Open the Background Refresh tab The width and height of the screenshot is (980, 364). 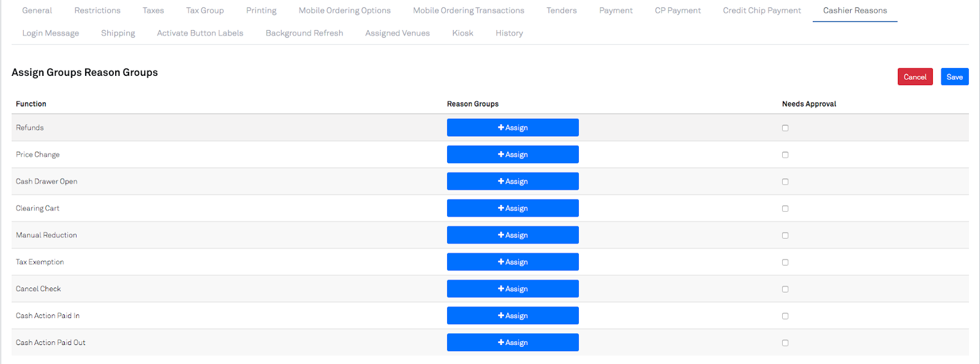[x=304, y=33]
